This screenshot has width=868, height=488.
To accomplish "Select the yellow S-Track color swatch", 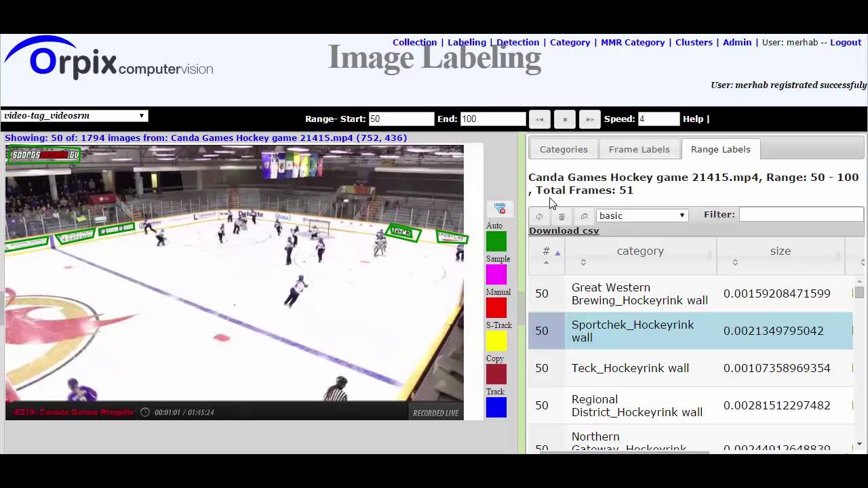I will point(496,341).
